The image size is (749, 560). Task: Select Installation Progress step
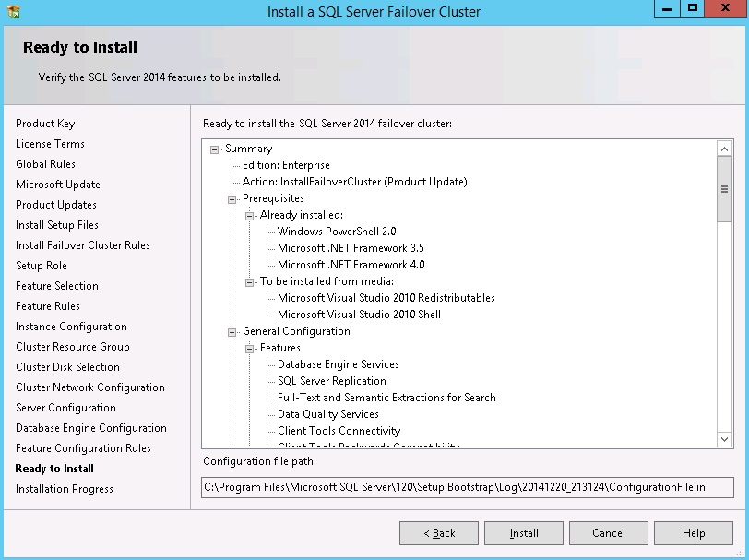64,489
